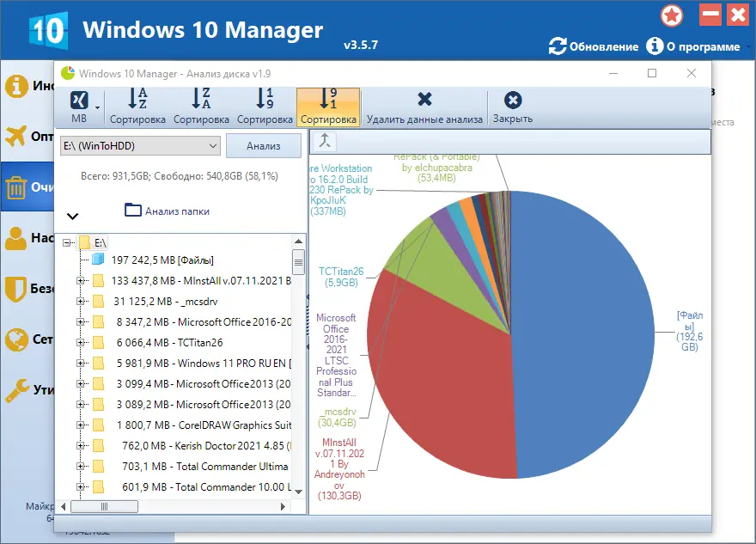Open the MB units selector icon
This screenshot has height=544, width=756.
(79, 101)
